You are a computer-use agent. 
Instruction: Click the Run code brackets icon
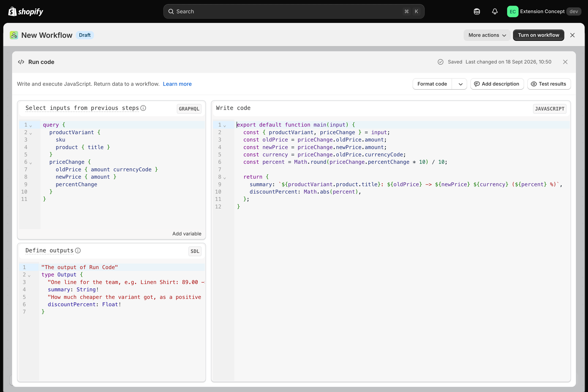click(x=21, y=62)
